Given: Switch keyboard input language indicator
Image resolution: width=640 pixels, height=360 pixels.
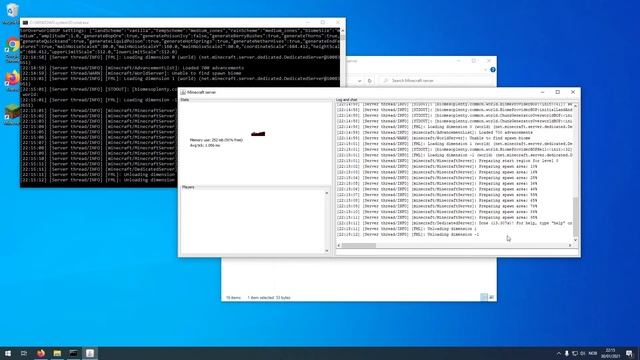Looking at the screenshot, I should (593, 353).
